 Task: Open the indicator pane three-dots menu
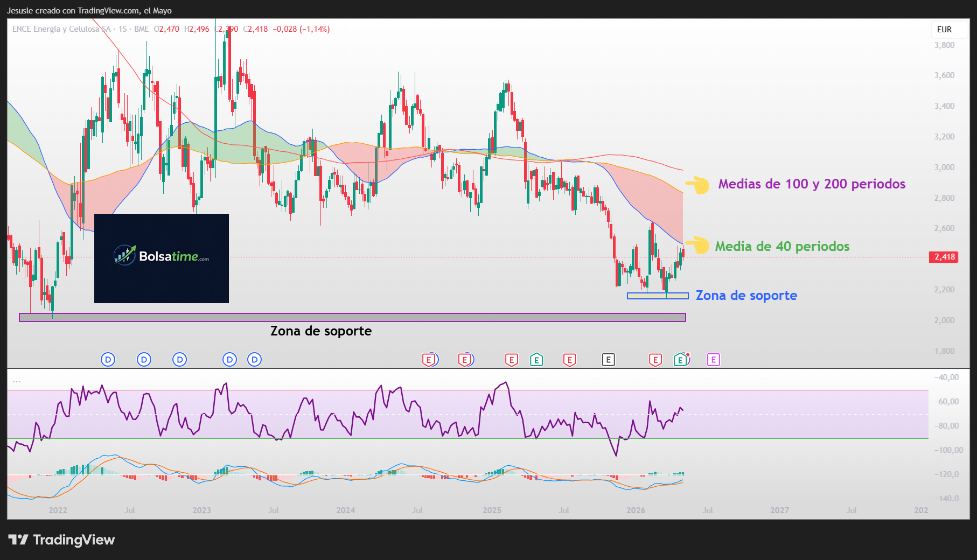(17, 381)
